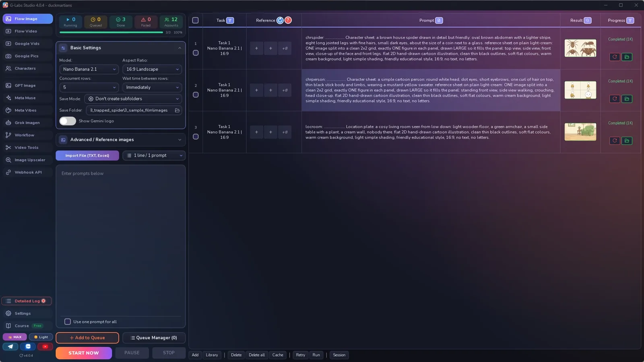Image resolution: width=644 pixels, height=362 pixels.
Task: Open the 1 line / 1 prompt dropdown
Action: tap(154, 156)
